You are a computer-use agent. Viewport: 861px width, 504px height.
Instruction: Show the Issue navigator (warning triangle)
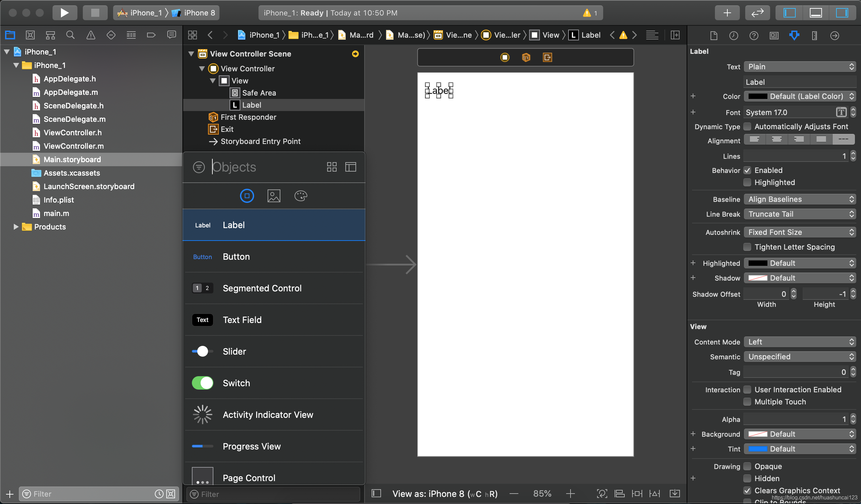pyautogui.click(x=91, y=35)
